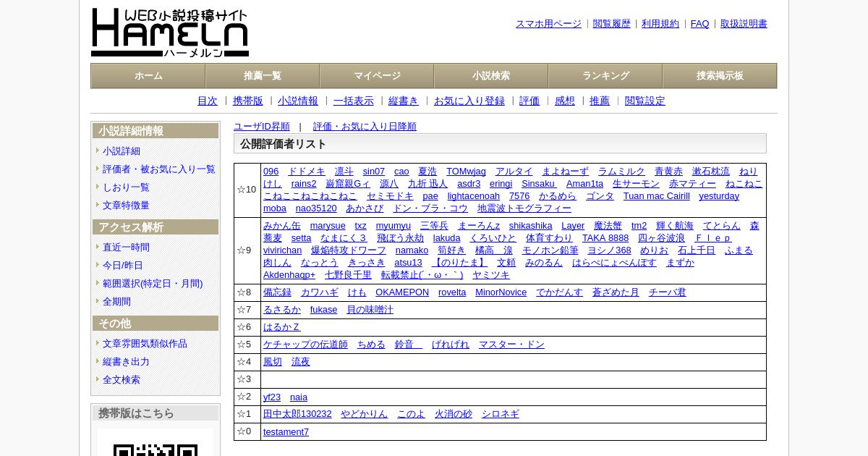Open 文章雰囲気類似作品 link

tap(145, 344)
